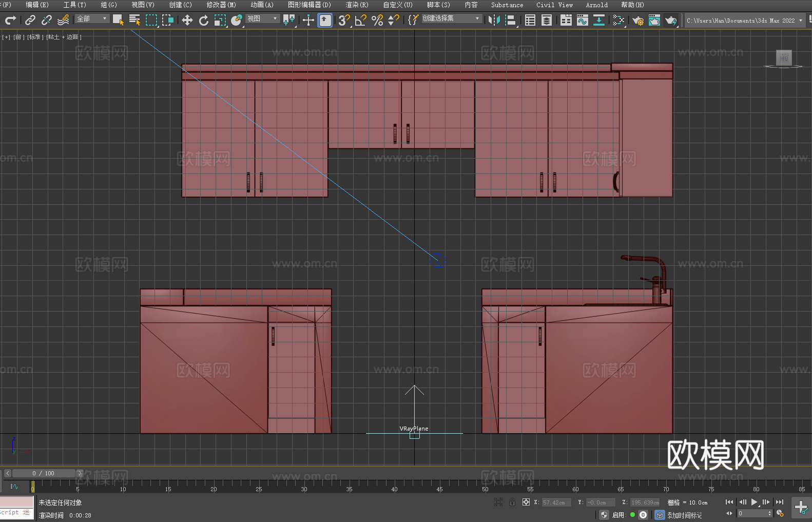Click the Align tool icon
The width and height of the screenshot is (812, 522).
(x=511, y=20)
